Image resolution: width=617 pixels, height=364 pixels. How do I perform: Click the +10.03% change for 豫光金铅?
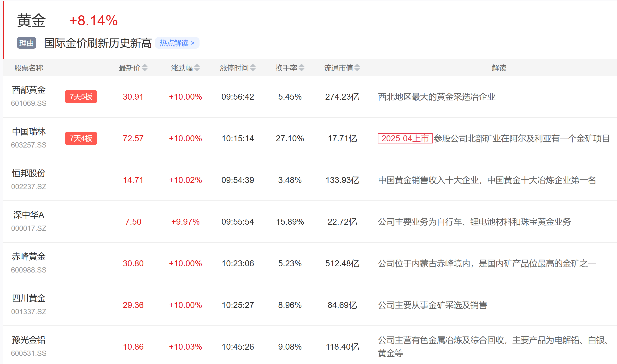(x=185, y=347)
